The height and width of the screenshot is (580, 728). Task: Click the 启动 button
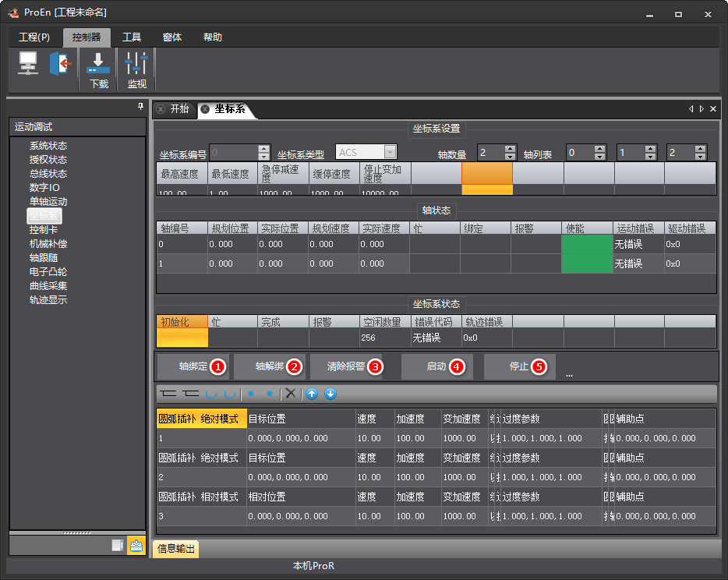tap(437, 366)
